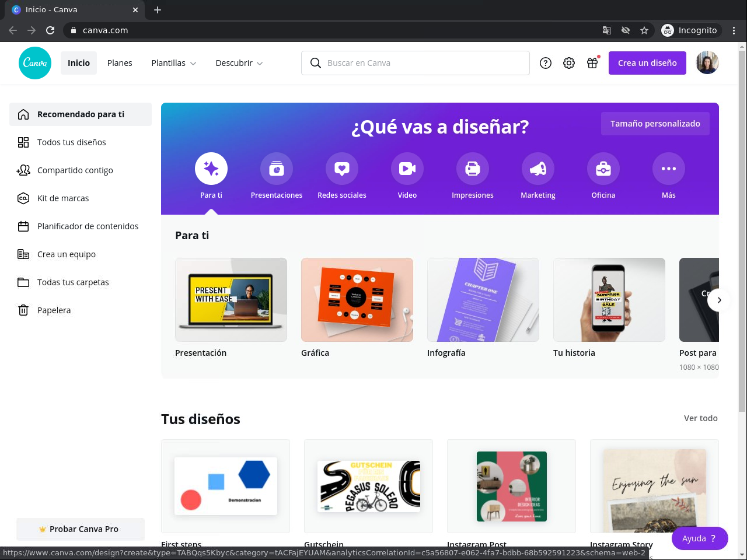The image size is (747, 560).
Task: Click the Buscar en Canva search field
Action: (416, 63)
